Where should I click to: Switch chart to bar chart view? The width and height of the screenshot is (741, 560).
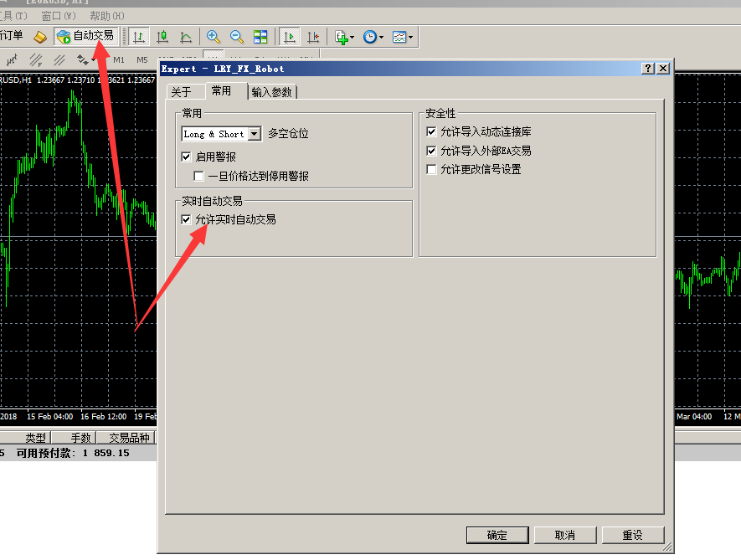(x=138, y=36)
